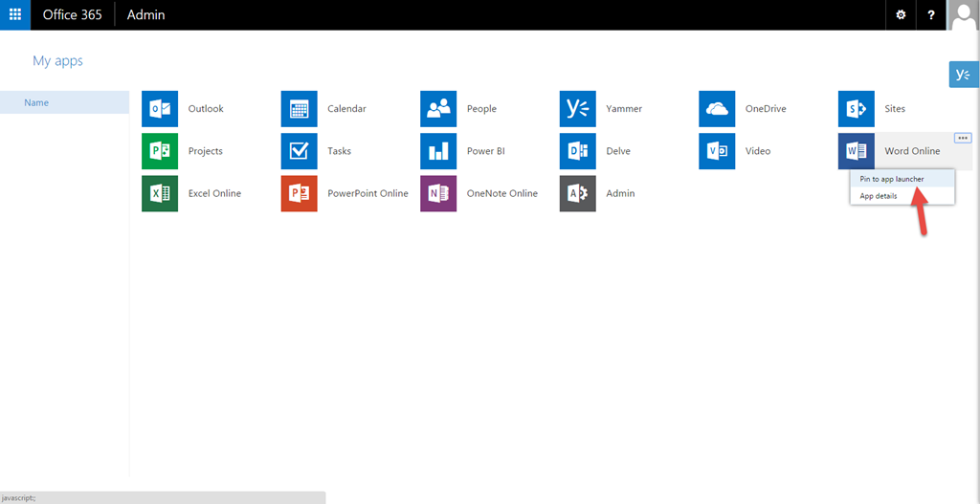Screen dimensions: 980x504
Task: Click the Word Online ellipsis menu button
Action: [963, 138]
